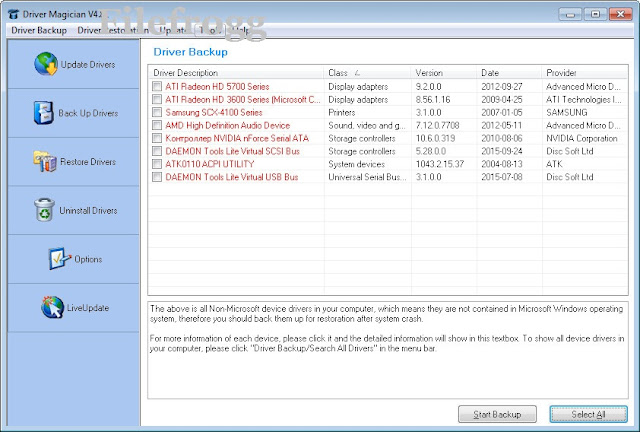Close the Driver Magician window

pos(620,14)
